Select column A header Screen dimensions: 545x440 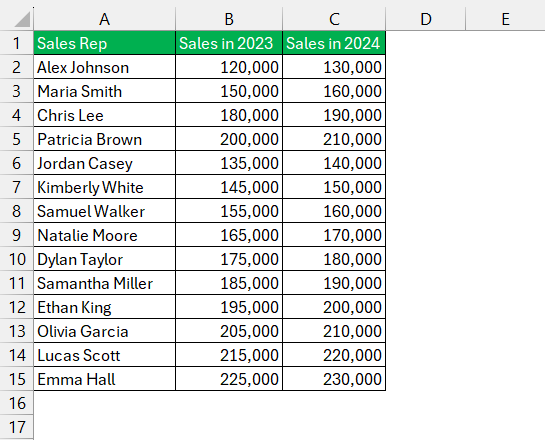[x=105, y=19]
